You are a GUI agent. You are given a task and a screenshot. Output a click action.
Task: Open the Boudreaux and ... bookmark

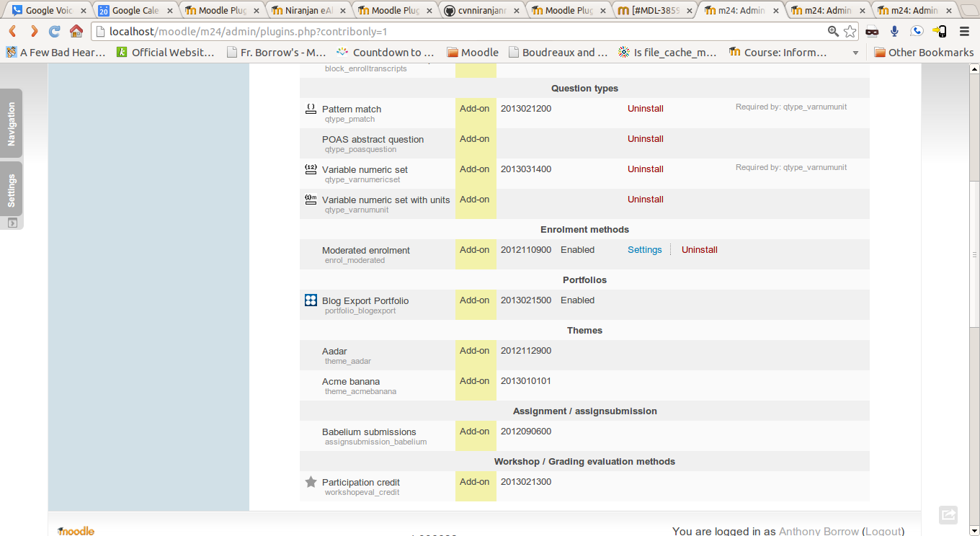click(x=558, y=52)
